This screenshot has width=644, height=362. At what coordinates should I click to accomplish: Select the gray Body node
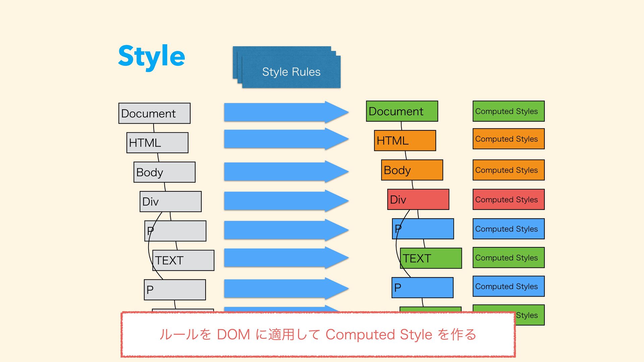(164, 172)
